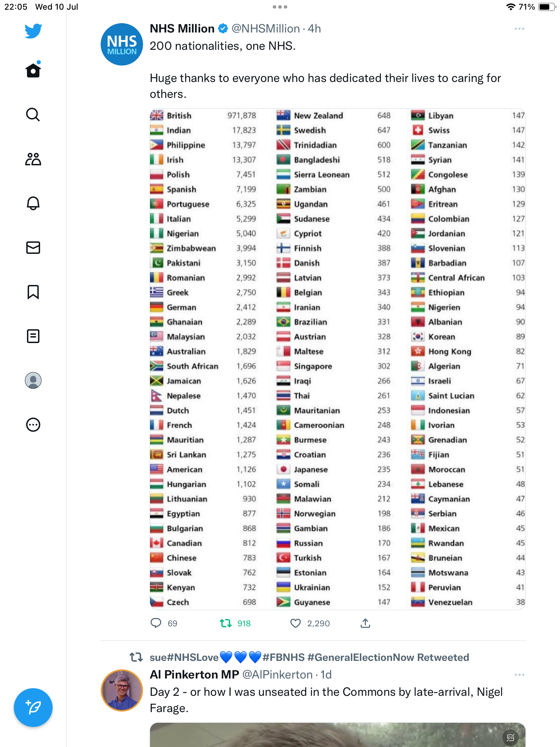Open the @AlPinkerton profile link
Viewport: 560px width, 747px height.
pyautogui.click(x=278, y=675)
